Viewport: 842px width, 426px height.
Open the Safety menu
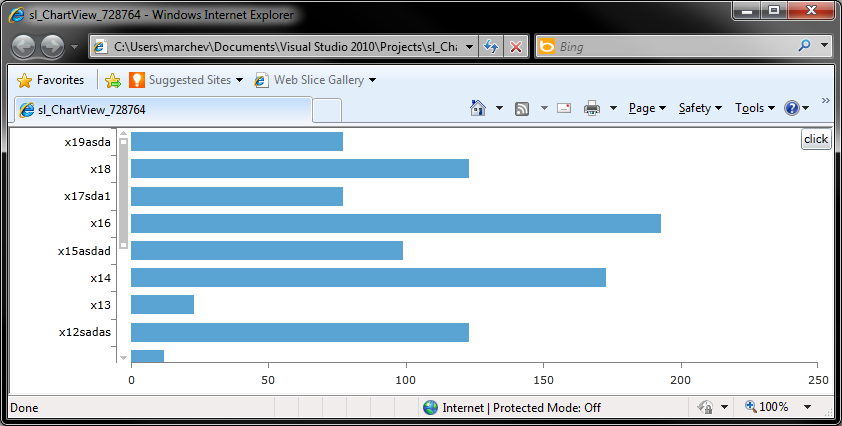pos(700,108)
